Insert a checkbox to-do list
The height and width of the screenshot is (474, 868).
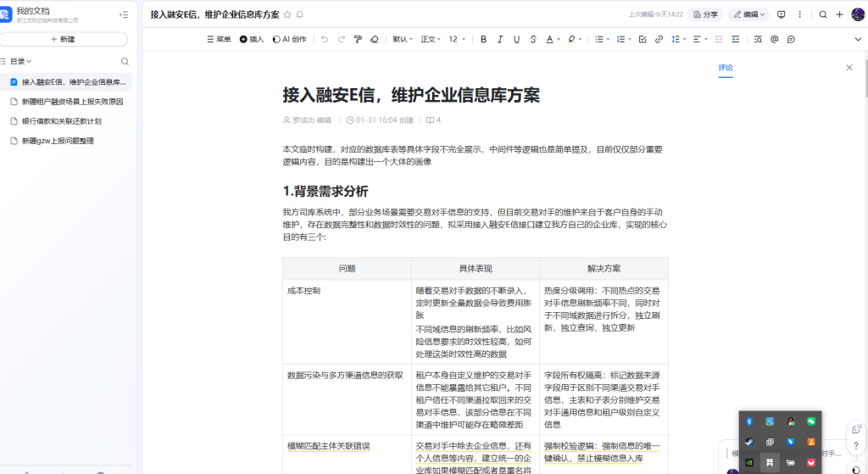[642, 39]
